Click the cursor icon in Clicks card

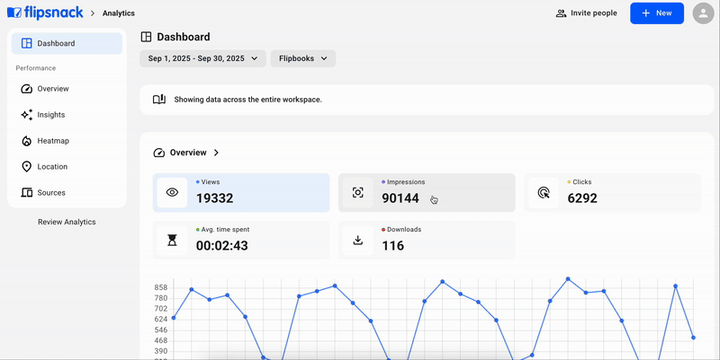544,193
